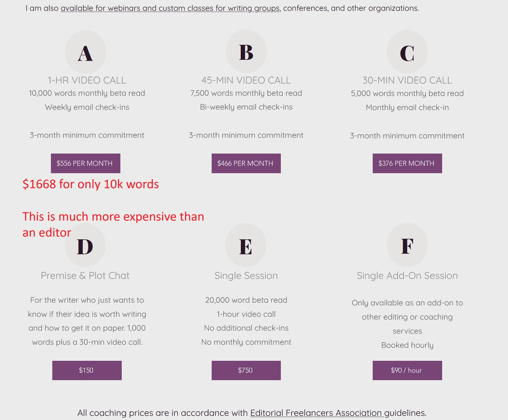Screen dimensions: 508x420
Task: Select the $556 per month plan button
Action: (85, 163)
